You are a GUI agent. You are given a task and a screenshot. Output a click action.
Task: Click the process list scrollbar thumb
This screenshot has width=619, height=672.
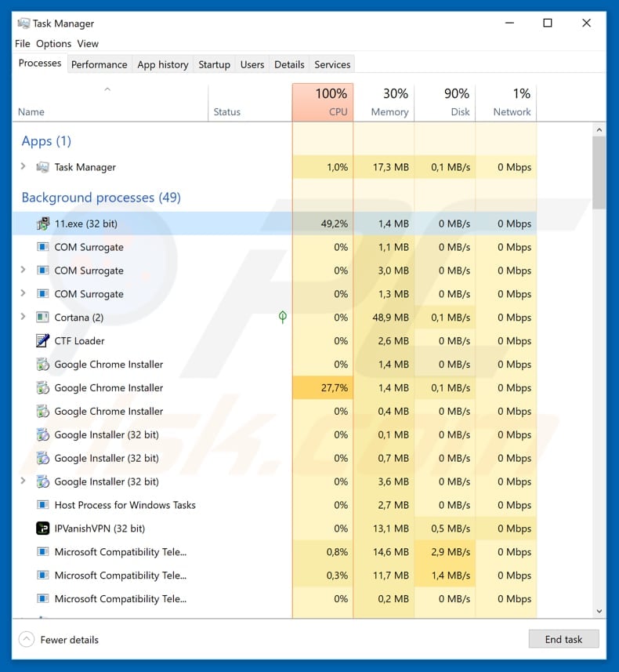click(x=599, y=173)
